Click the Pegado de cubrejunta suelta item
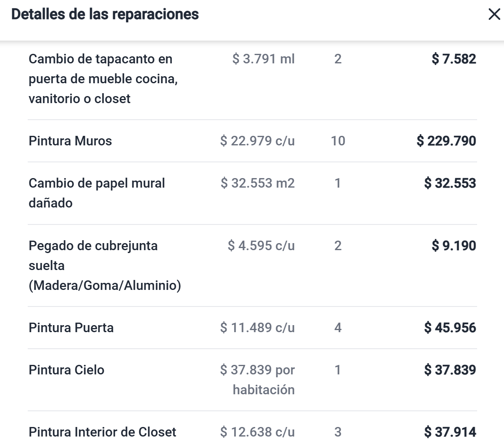 105,265
